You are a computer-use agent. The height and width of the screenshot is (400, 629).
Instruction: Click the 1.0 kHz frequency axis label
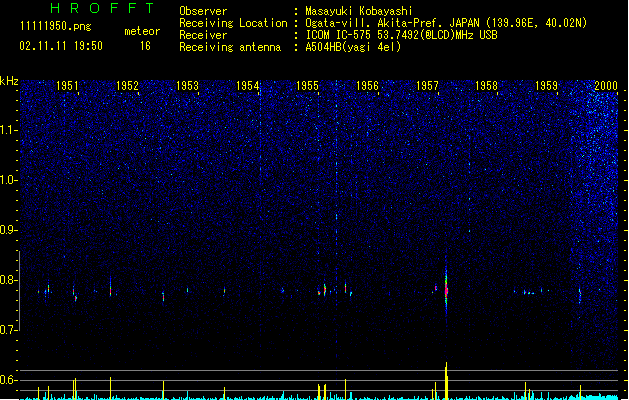coord(8,180)
